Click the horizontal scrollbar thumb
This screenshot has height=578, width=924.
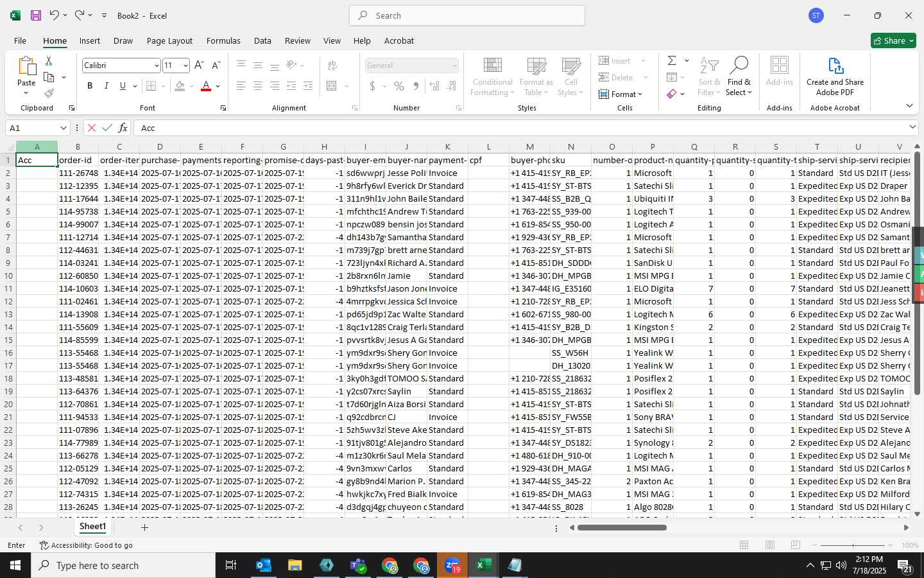click(622, 528)
